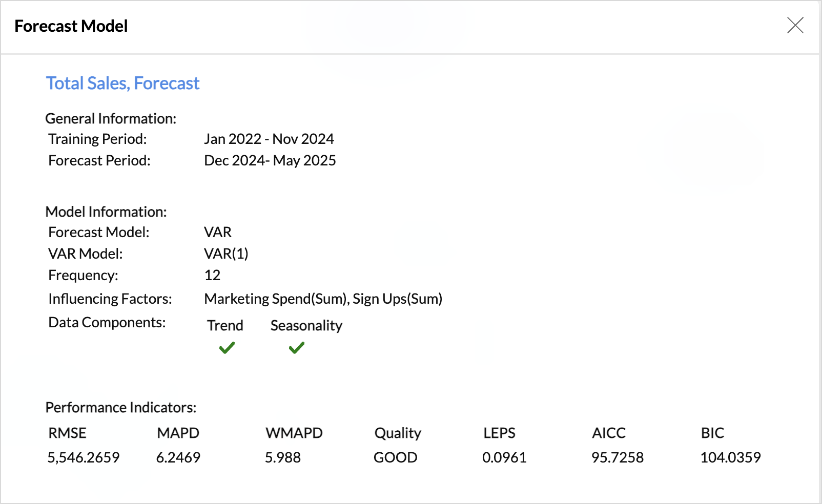Click the LEPS value 0.0961
This screenshot has width=822, height=504.
point(504,457)
